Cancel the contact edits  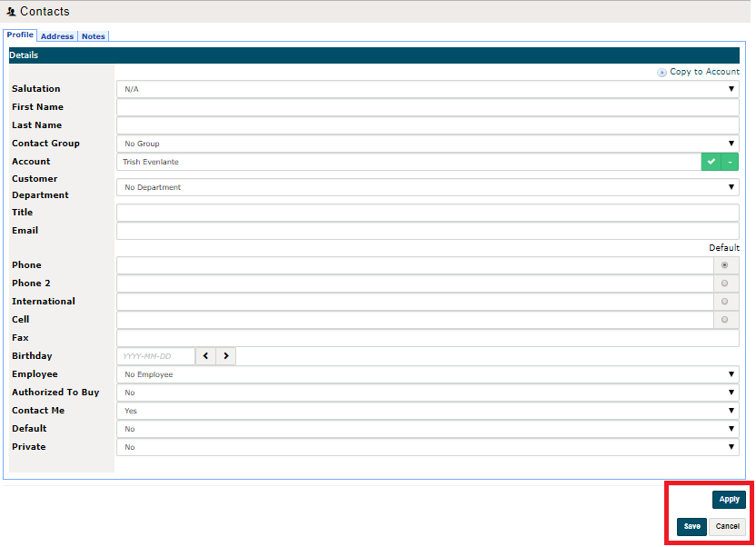727,526
